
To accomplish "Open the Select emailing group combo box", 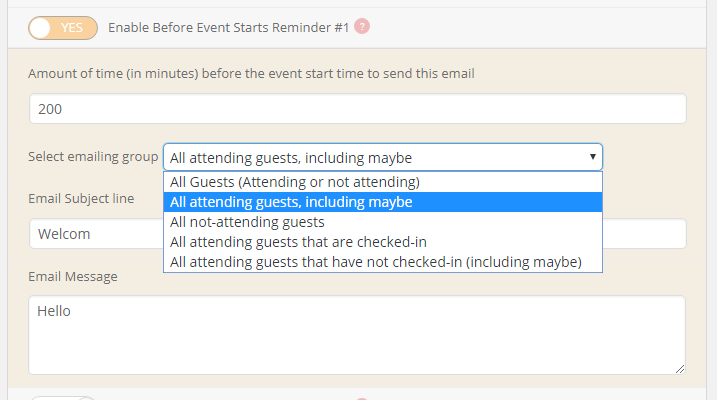I will (383, 157).
